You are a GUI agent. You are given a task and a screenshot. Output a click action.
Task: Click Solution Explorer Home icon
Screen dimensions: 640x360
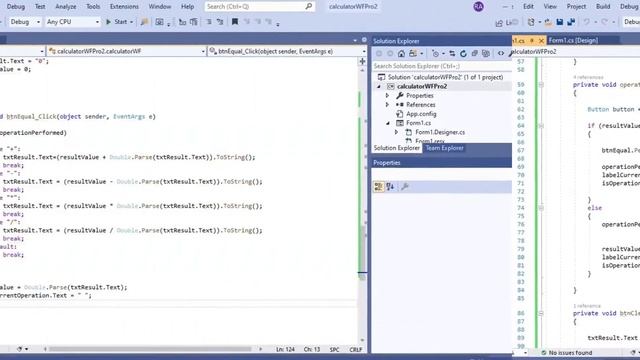tap(401, 53)
